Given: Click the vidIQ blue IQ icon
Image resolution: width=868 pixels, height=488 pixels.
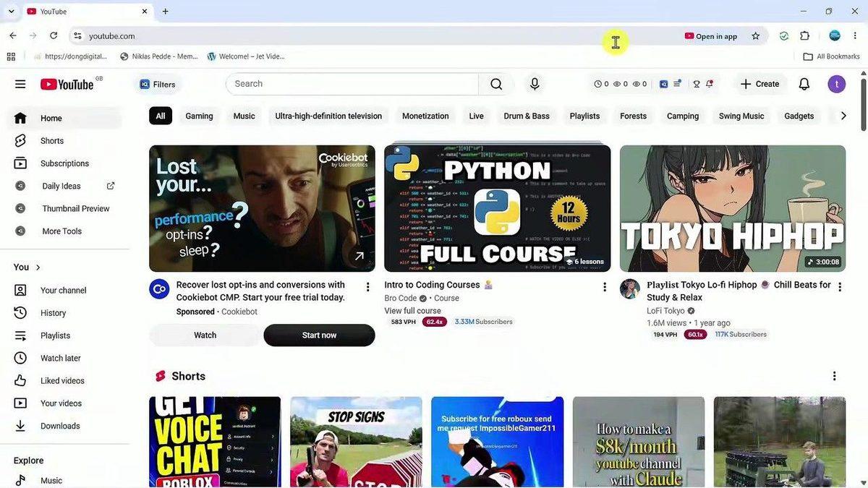Looking at the screenshot, I should pyautogui.click(x=663, y=84).
